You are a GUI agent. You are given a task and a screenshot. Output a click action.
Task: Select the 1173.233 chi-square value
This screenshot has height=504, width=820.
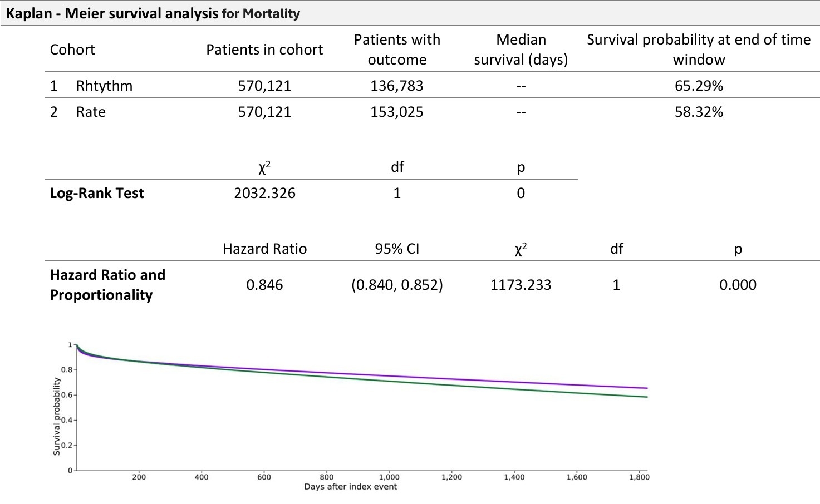pyautogui.click(x=521, y=285)
